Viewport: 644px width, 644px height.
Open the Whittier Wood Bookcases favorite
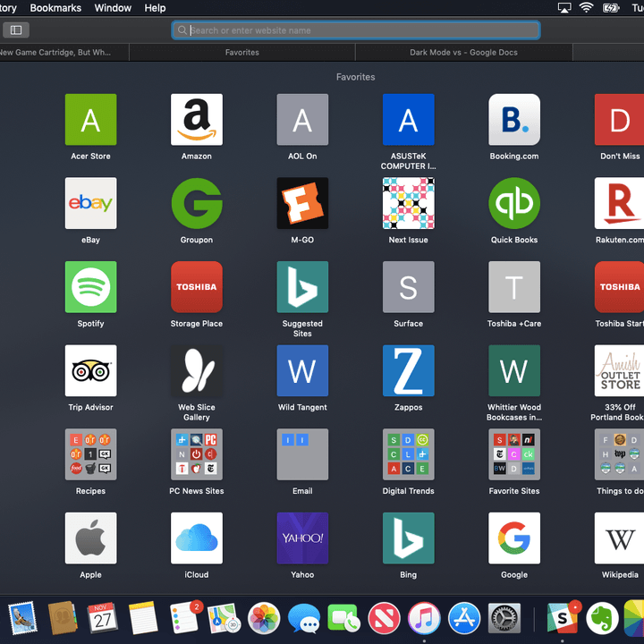[514, 371]
